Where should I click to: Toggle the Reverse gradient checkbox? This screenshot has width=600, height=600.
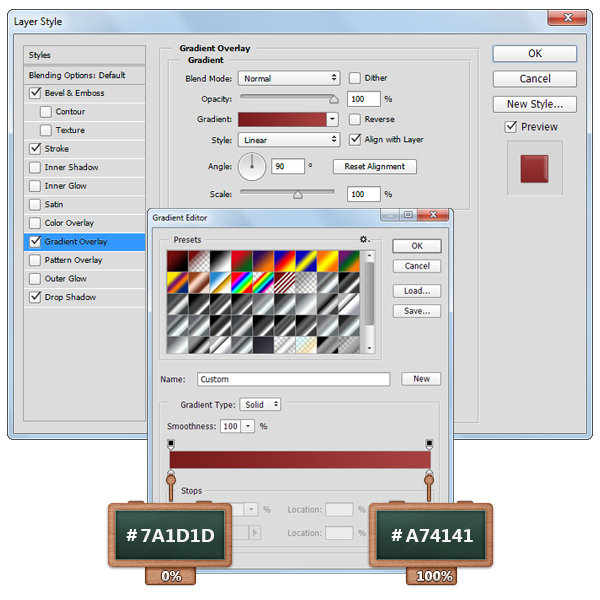pyautogui.click(x=355, y=119)
